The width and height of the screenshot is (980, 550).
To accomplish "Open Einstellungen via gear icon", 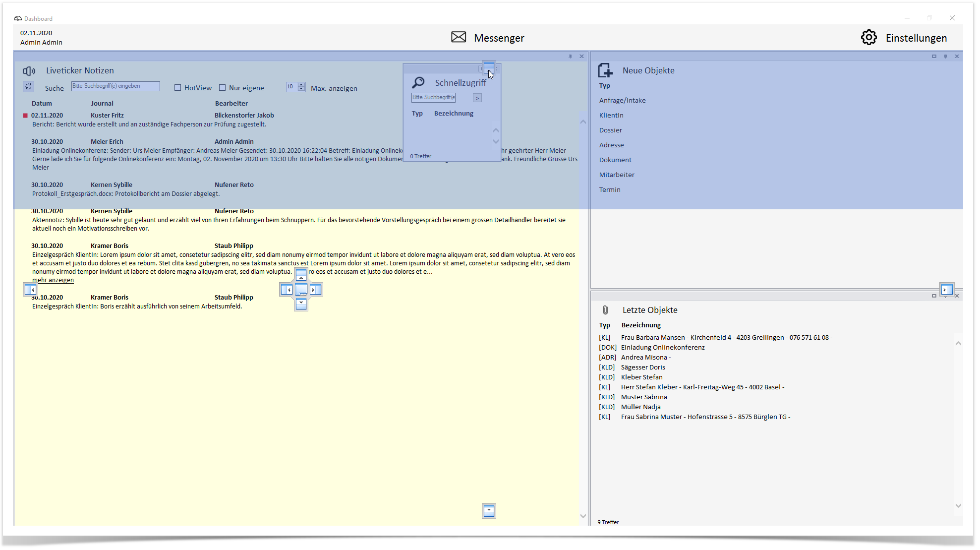I will (868, 37).
